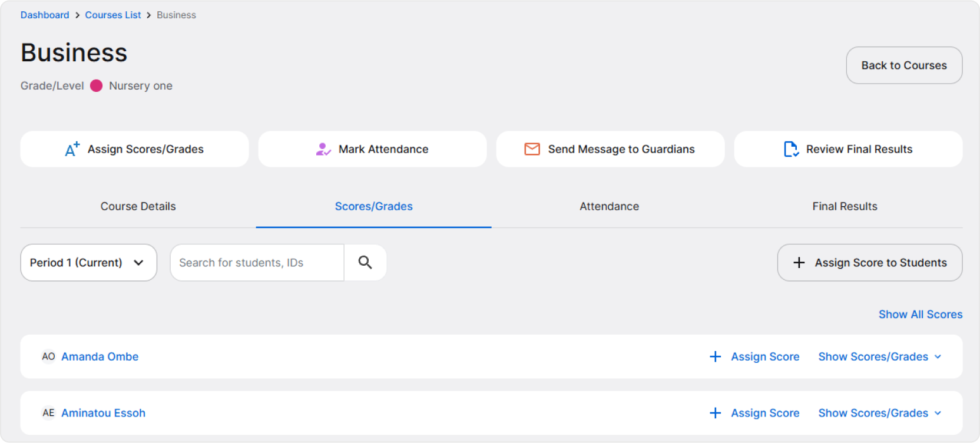Click the Show All Scores link
Screen dimensions: 980x443
920,315
